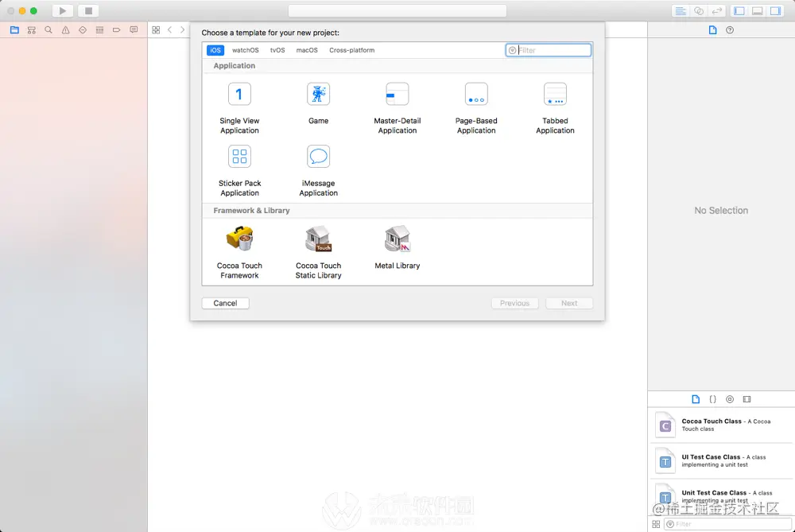Click the Run (play) button in toolbar

click(62, 10)
